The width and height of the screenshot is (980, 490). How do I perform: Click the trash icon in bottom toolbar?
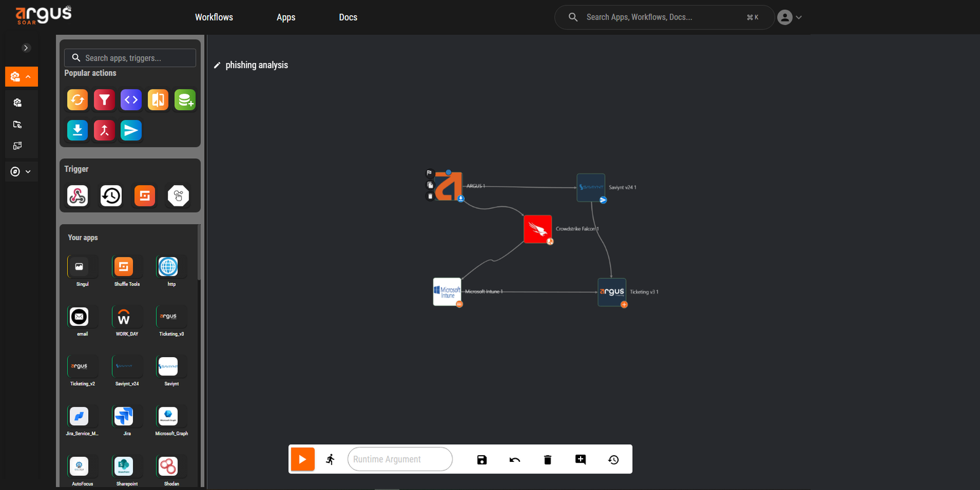click(548, 459)
